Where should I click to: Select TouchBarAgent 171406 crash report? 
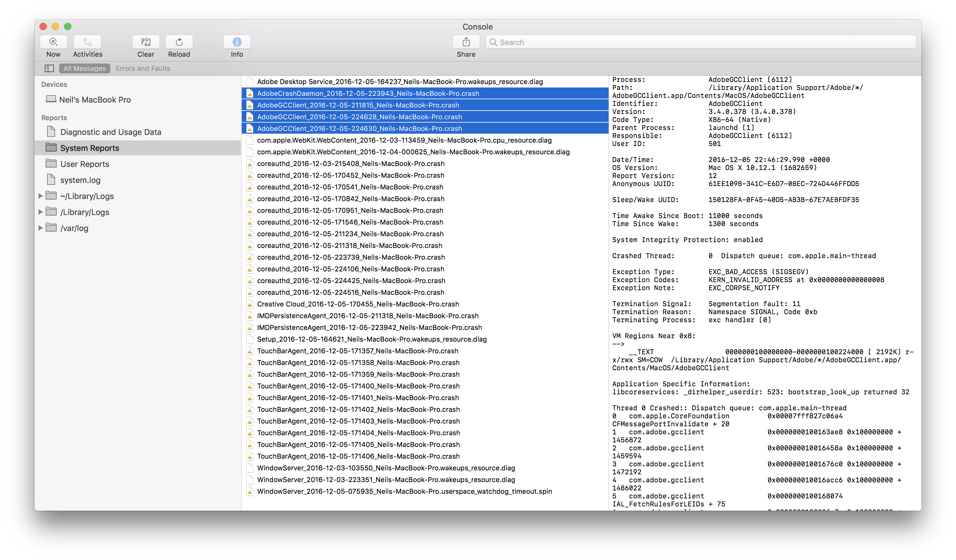pos(425,456)
